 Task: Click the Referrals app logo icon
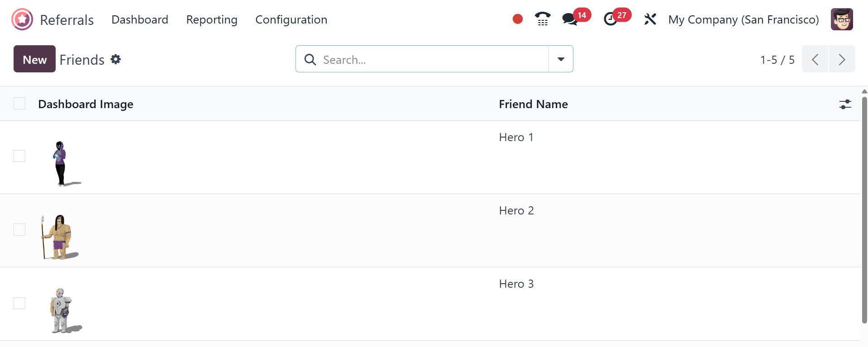22,19
